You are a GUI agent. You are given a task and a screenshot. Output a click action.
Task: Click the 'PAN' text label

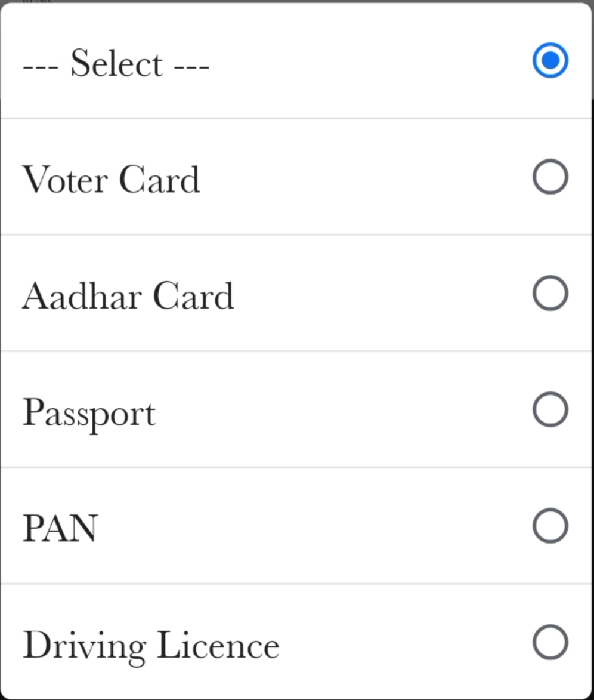60,528
